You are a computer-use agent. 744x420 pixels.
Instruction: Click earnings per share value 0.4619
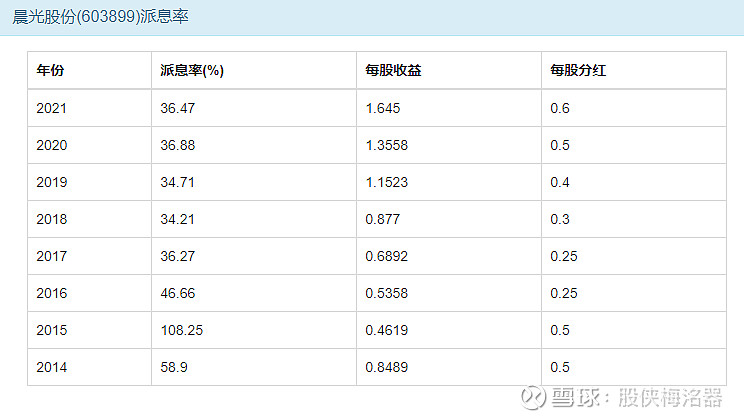(387, 330)
